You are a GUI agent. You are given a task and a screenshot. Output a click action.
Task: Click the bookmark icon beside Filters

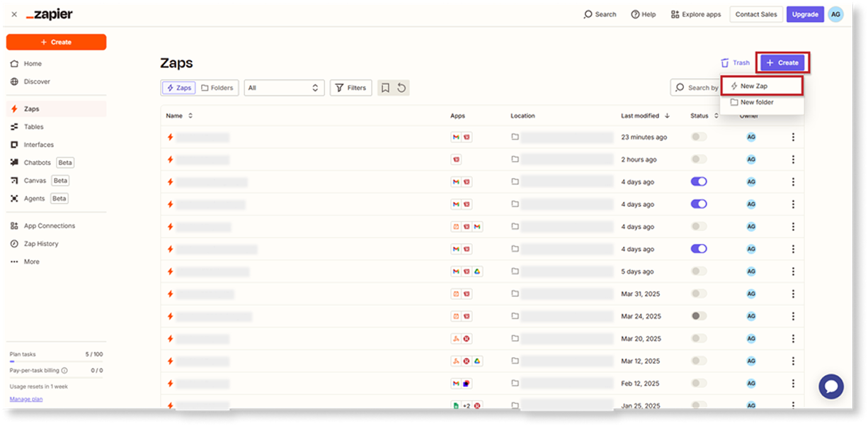[x=385, y=88]
